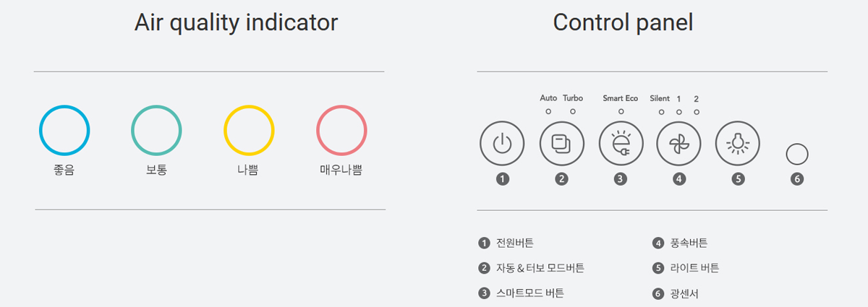Screen dimensions: 868x307
Task: Click the number 3 badge under Smart Eco button
Action: [x=620, y=179]
